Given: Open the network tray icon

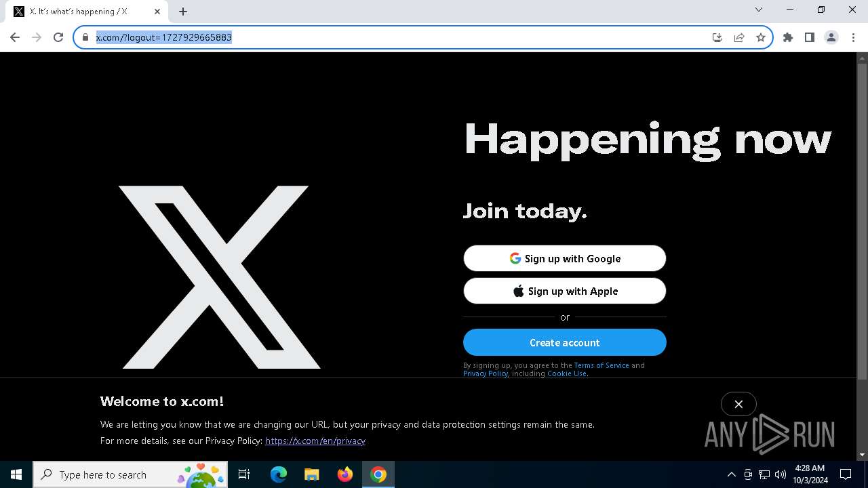Looking at the screenshot, I should [x=764, y=474].
